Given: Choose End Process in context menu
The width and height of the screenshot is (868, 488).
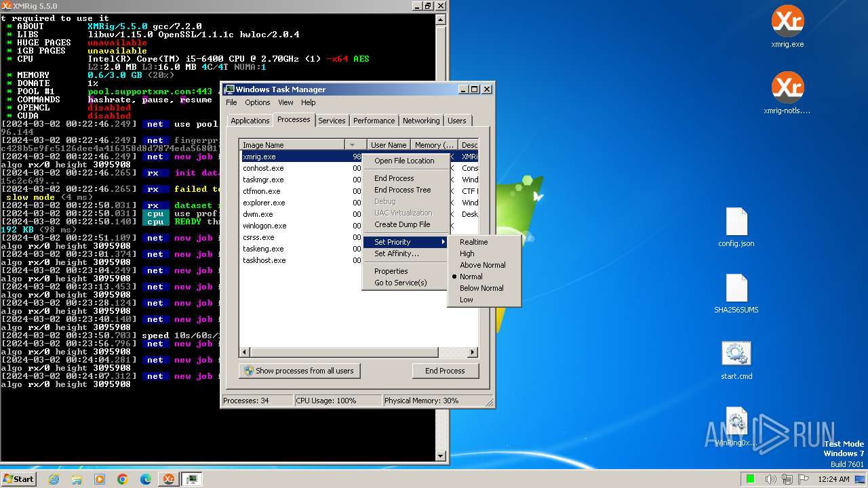Looking at the screenshot, I should pyautogui.click(x=407, y=178).
